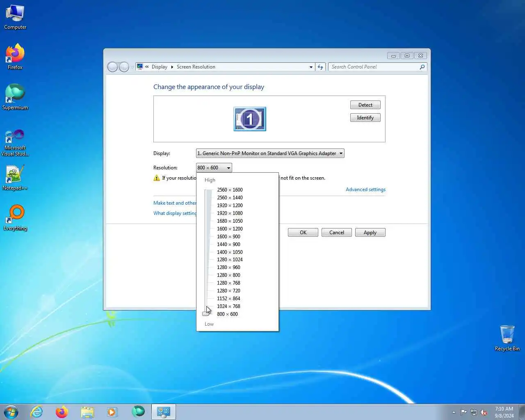Image resolution: width=525 pixels, height=420 pixels.
Task: Open the taskbar clock showing 7:10 AM
Action: 504,412
